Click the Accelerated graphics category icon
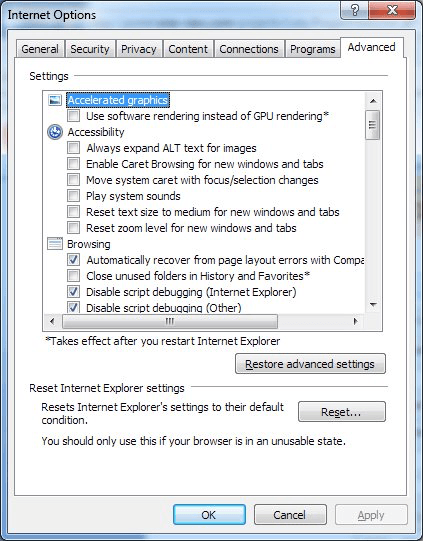This screenshot has width=423, height=541. [55, 100]
